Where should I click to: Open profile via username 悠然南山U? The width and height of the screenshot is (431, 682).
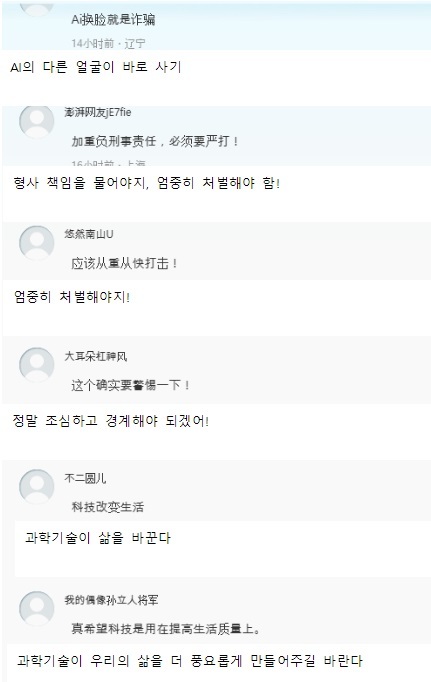click(89, 234)
